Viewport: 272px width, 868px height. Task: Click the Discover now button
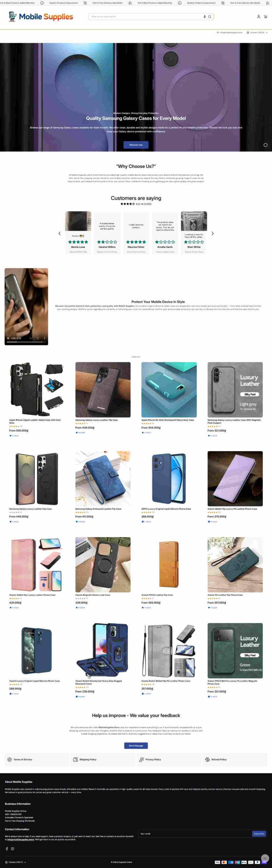click(x=136, y=145)
